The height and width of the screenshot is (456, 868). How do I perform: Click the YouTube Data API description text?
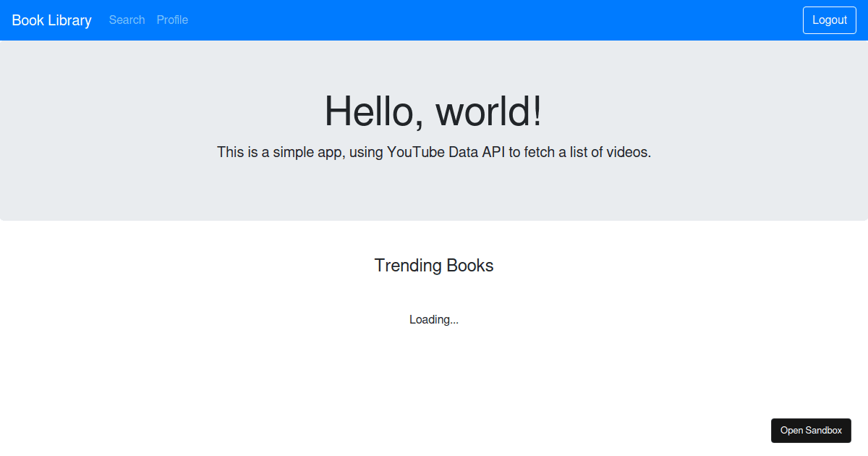[x=433, y=152]
